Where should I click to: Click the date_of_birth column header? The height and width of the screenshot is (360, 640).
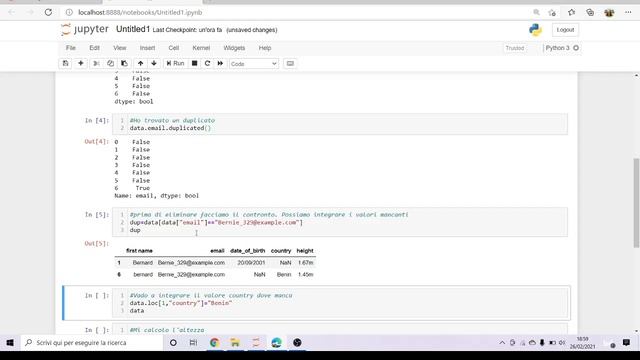point(247,251)
